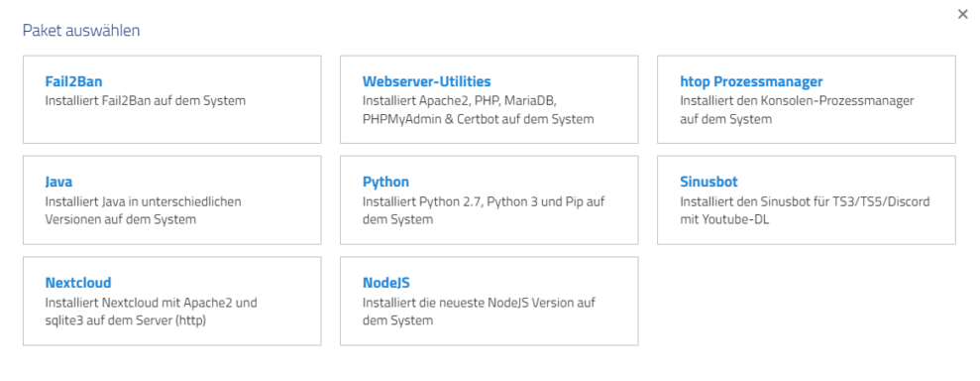Screen dimensions: 980x381
Task: Click the 'Python 2.7, Python 3 und Pip' text
Action: pyautogui.click(x=484, y=210)
